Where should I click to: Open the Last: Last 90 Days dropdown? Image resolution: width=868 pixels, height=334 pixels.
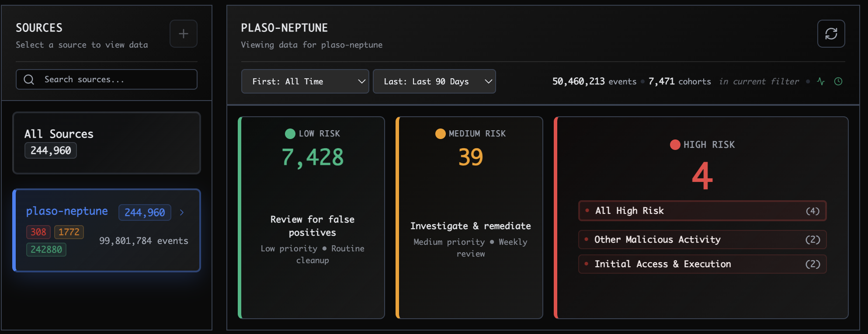click(x=434, y=81)
